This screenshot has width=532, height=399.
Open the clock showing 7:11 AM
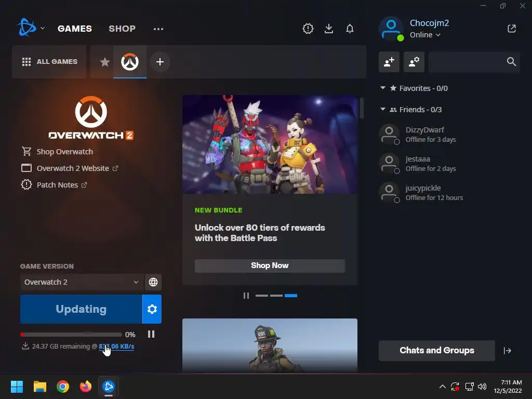(x=508, y=387)
